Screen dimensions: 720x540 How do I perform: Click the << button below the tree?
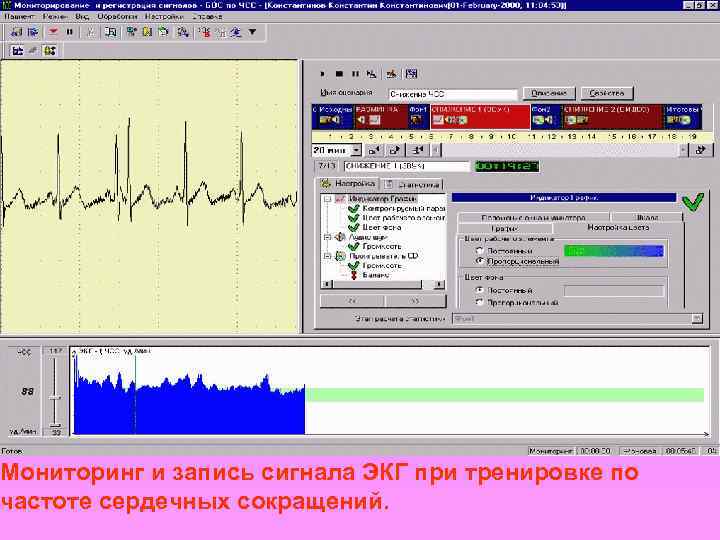click(x=352, y=301)
